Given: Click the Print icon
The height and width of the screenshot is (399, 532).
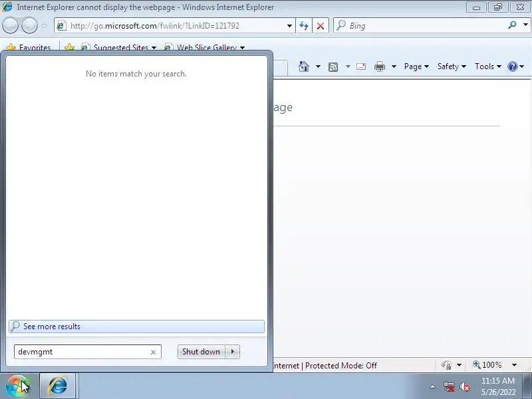Looking at the screenshot, I should 380,66.
